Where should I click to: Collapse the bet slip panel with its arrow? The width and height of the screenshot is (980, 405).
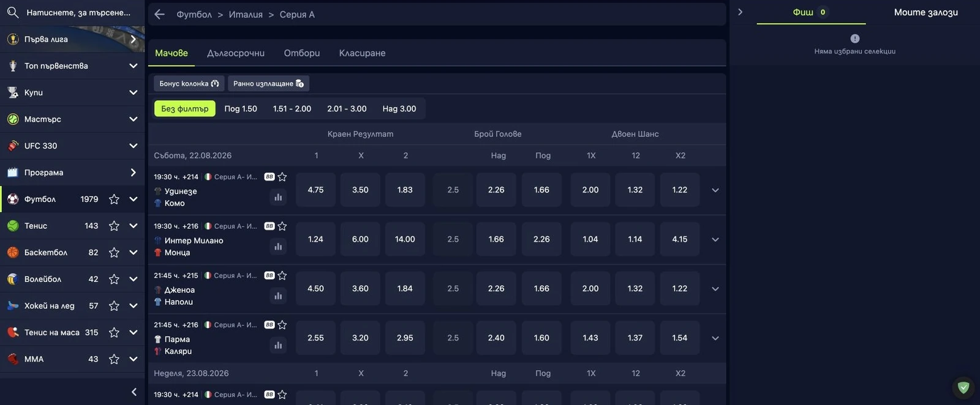[740, 12]
